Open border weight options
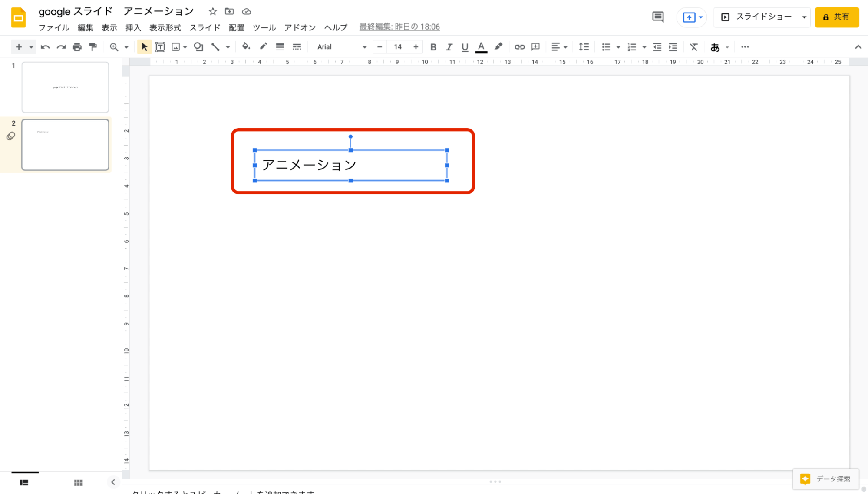 [280, 47]
